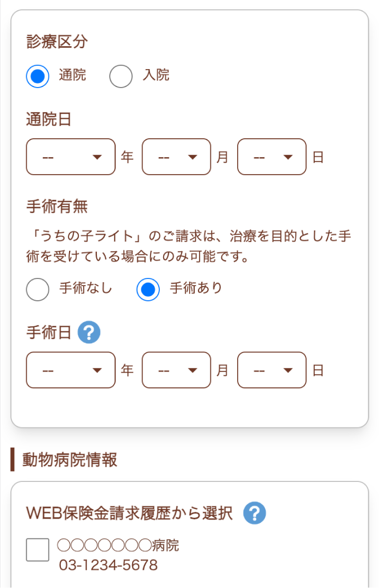Select the 手術なし radio option

tap(38, 289)
